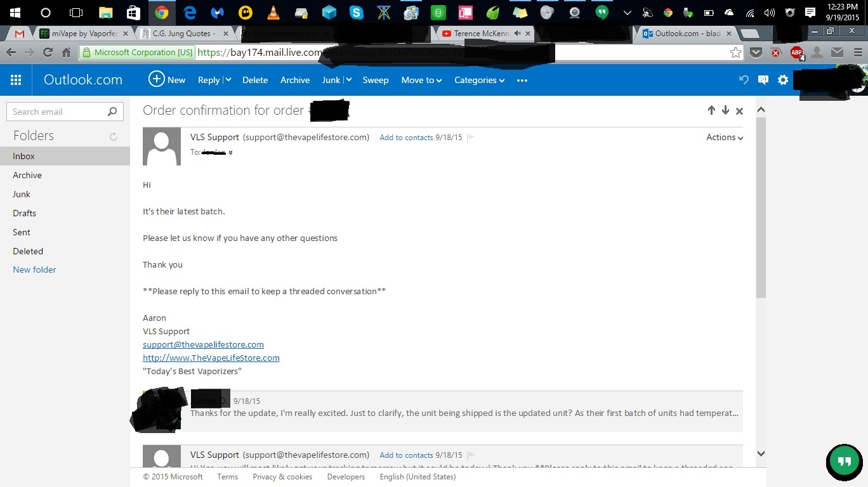Expand the Reply options dropdown
This screenshot has width=868, height=487.
click(x=228, y=80)
